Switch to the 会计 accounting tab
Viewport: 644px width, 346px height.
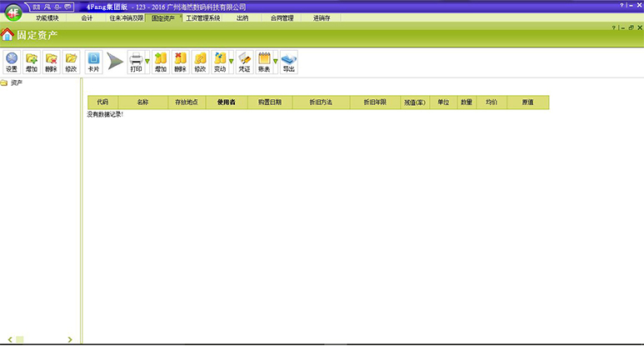(87, 18)
